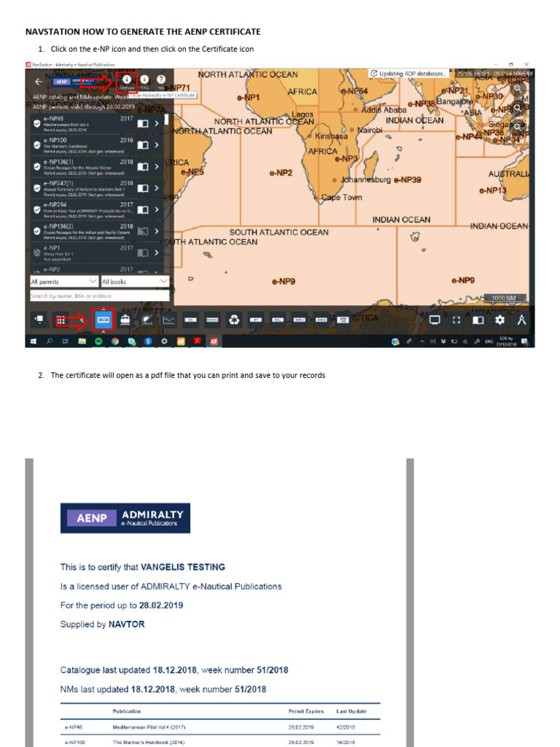Click the e-NP3 label on Africa

(346, 158)
